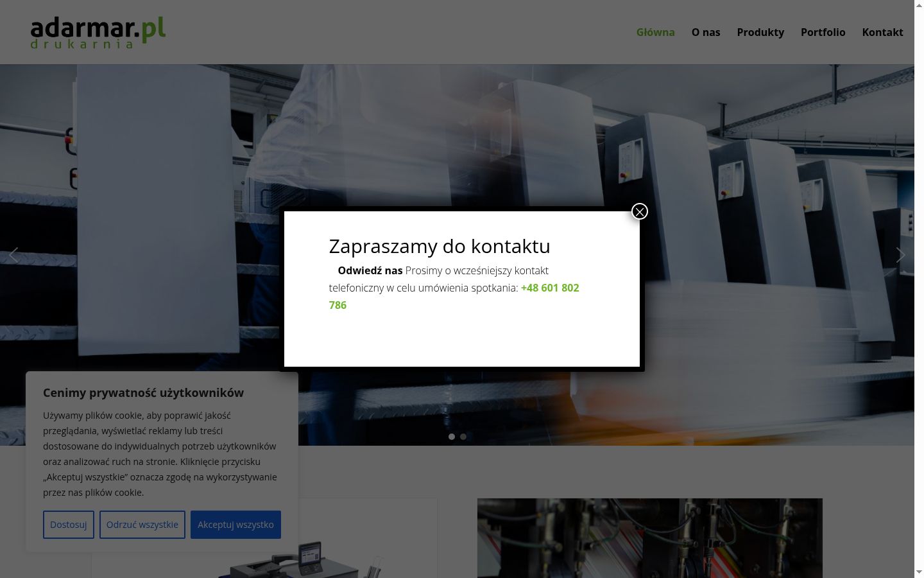Open the Portfolio menu item

click(x=823, y=32)
